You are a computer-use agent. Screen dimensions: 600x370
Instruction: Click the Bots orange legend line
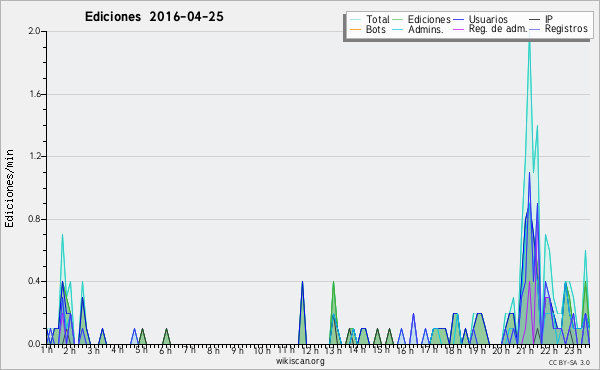click(355, 29)
